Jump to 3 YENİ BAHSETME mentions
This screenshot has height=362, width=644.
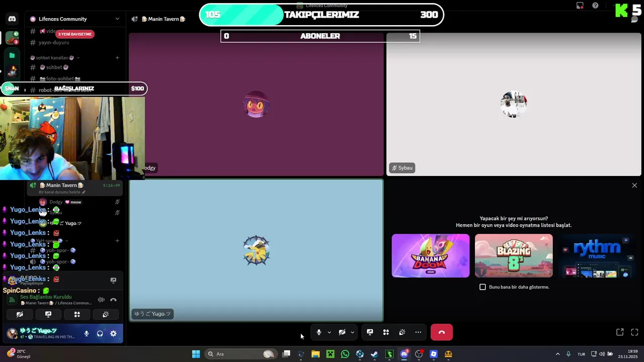point(75,34)
